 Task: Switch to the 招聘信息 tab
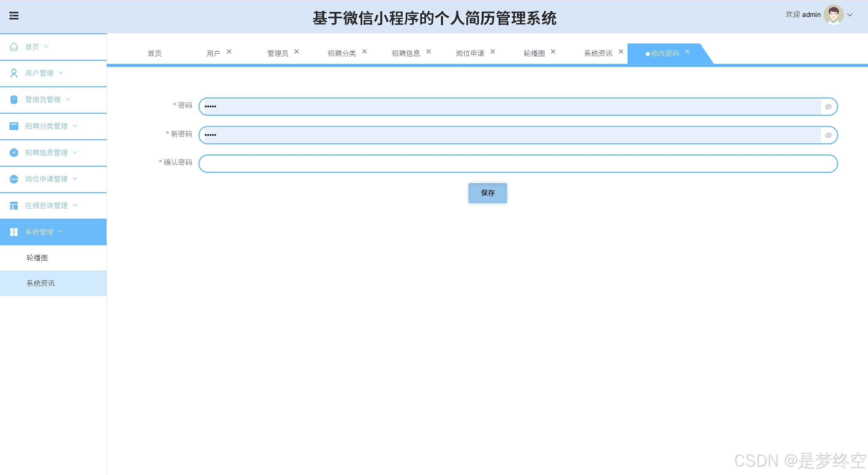(406, 54)
